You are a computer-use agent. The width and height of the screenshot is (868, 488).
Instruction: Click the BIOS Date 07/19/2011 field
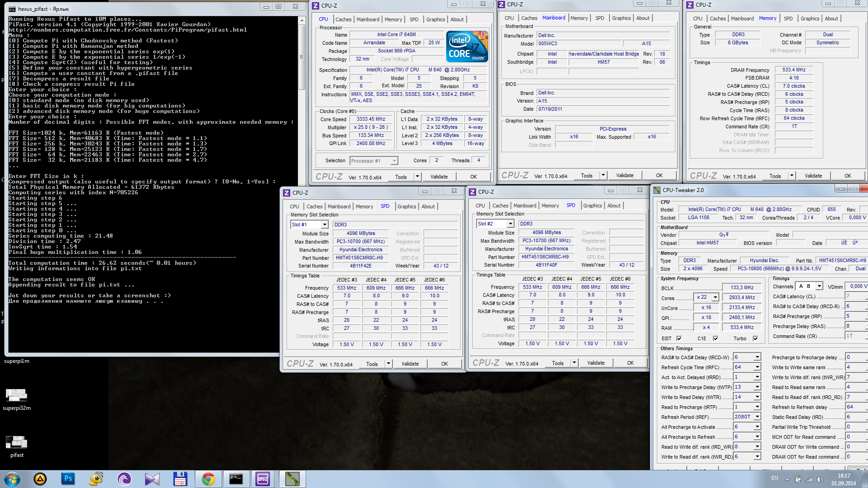point(603,109)
